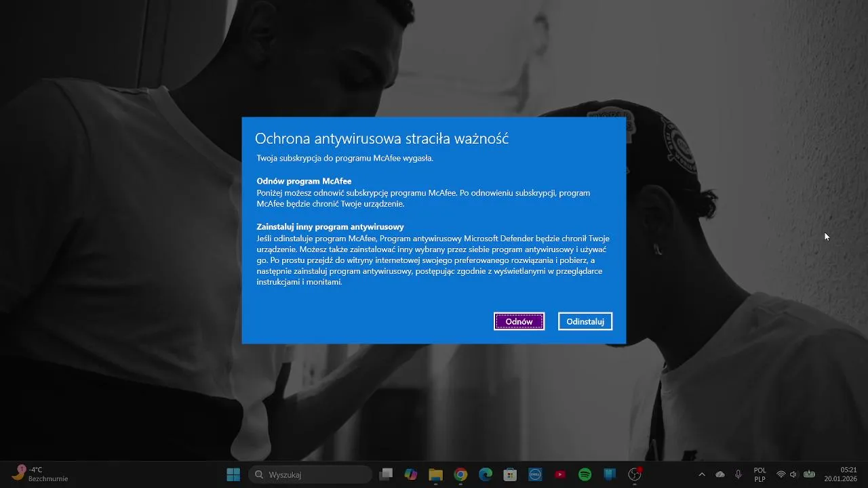The height and width of the screenshot is (488, 868).
Task: Click the Odnów button to renew McAfee
Action: (519, 321)
